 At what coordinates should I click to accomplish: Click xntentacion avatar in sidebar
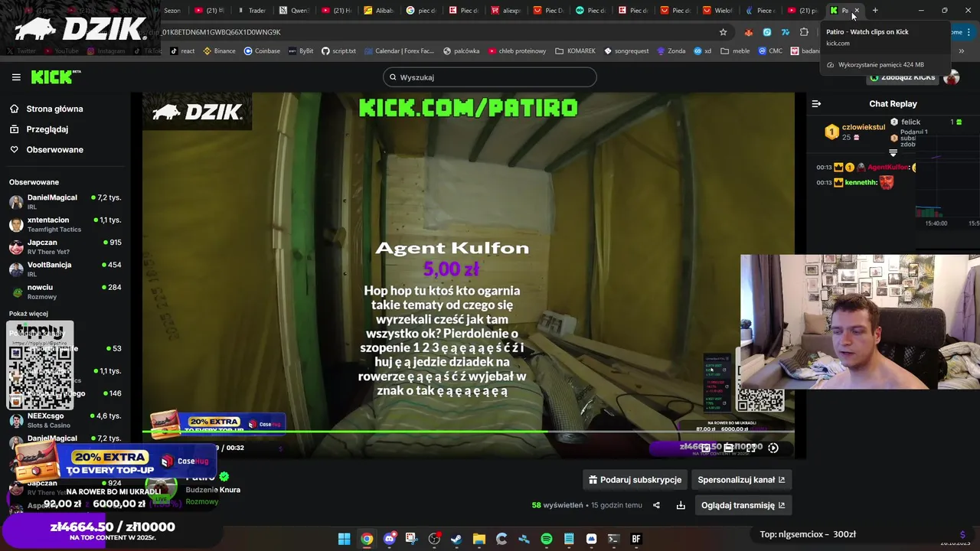(16, 224)
